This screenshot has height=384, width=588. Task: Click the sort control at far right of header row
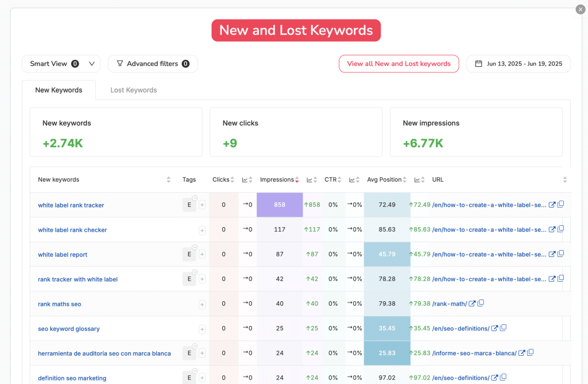coord(565,179)
